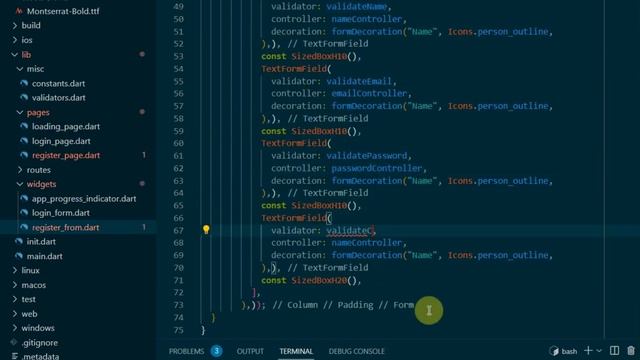Open the bash terminal profile
The image size is (640, 360).
click(563, 351)
